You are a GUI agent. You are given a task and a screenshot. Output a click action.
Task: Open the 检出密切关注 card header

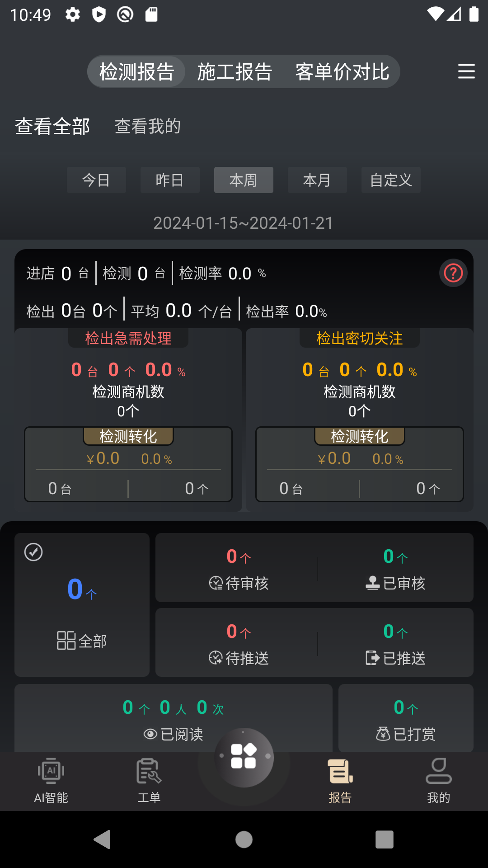360,338
